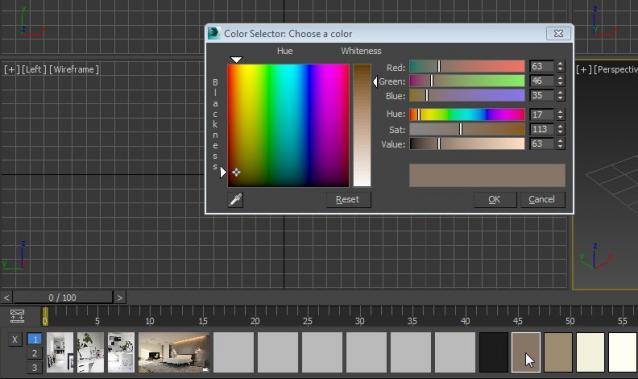
Task: Click the 3ds Max icon in dialog title
Action: pyautogui.click(x=214, y=33)
